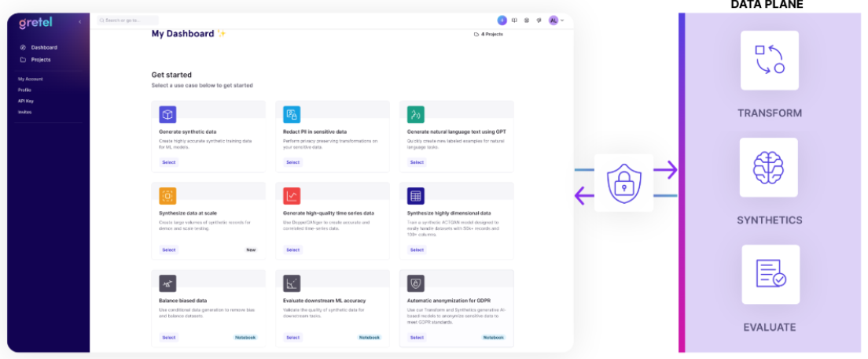Click the 'Redact PII in sensitive data' title
Image resolution: width=868 pixels, height=359 pixels.
pyautogui.click(x=315, y=131)
